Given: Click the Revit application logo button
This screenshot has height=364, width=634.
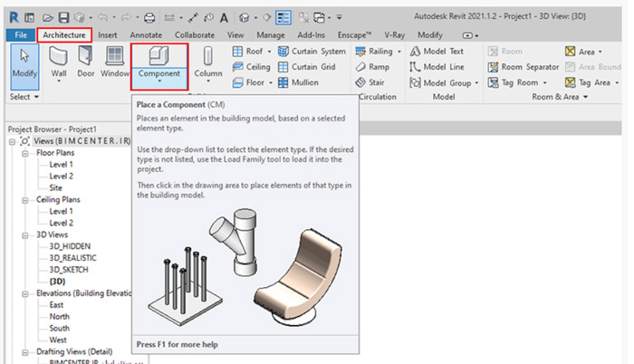Looking at the screenshot, I should pos(14,17).
